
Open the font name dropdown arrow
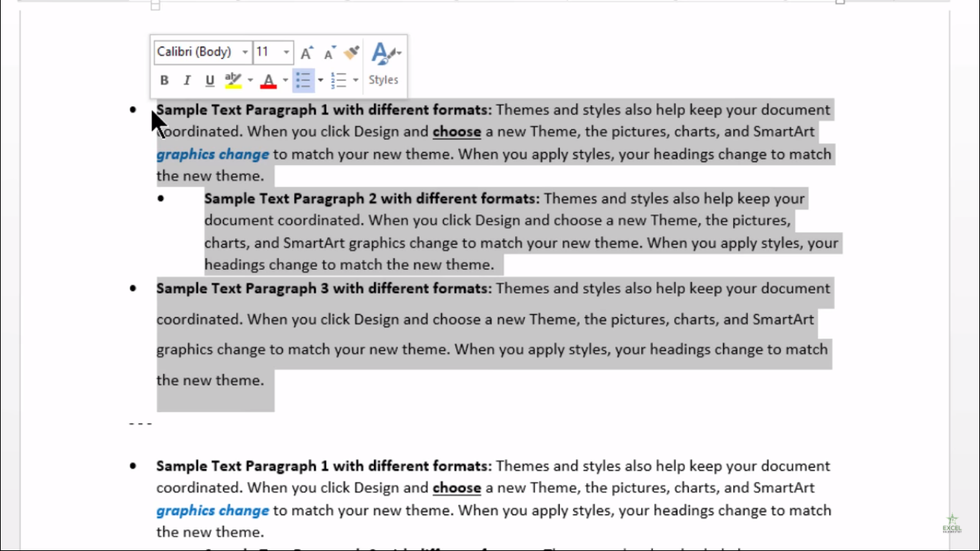click(x=245, y=52)
